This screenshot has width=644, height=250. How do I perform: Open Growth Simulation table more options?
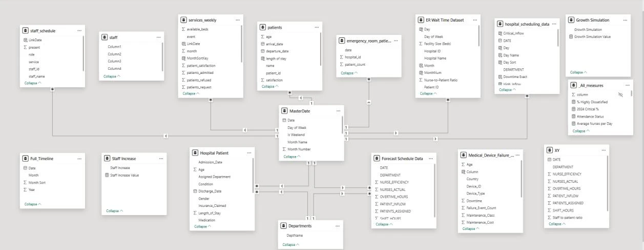(x=626, y=20)
